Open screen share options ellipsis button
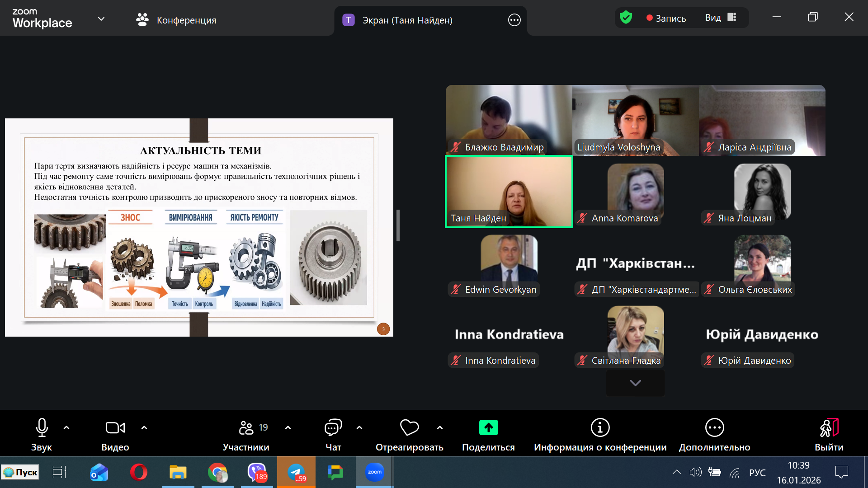868x488 pixels. click(x=514, y=20)
